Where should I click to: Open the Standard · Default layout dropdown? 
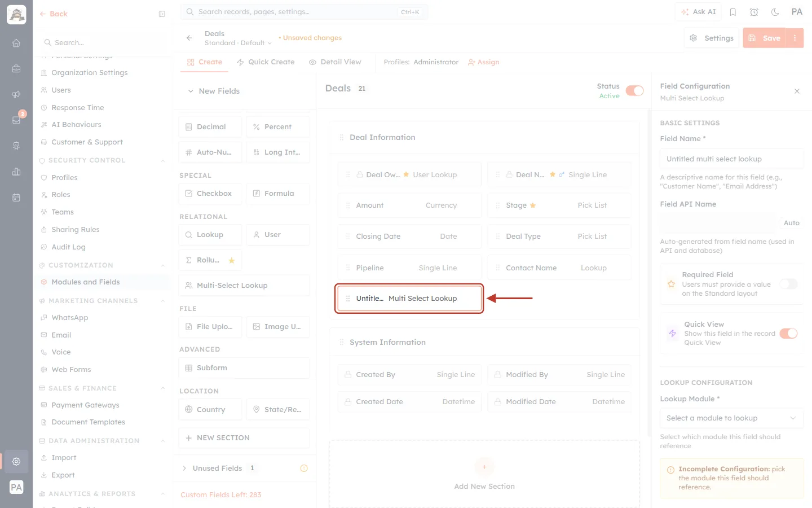(x=238, y=43)
